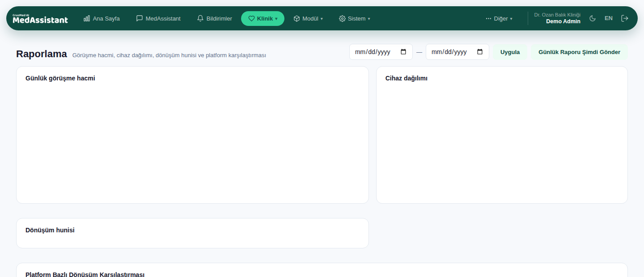Click the bell icon for Bildirimler

pyautogui.click(x=200, y=18)
